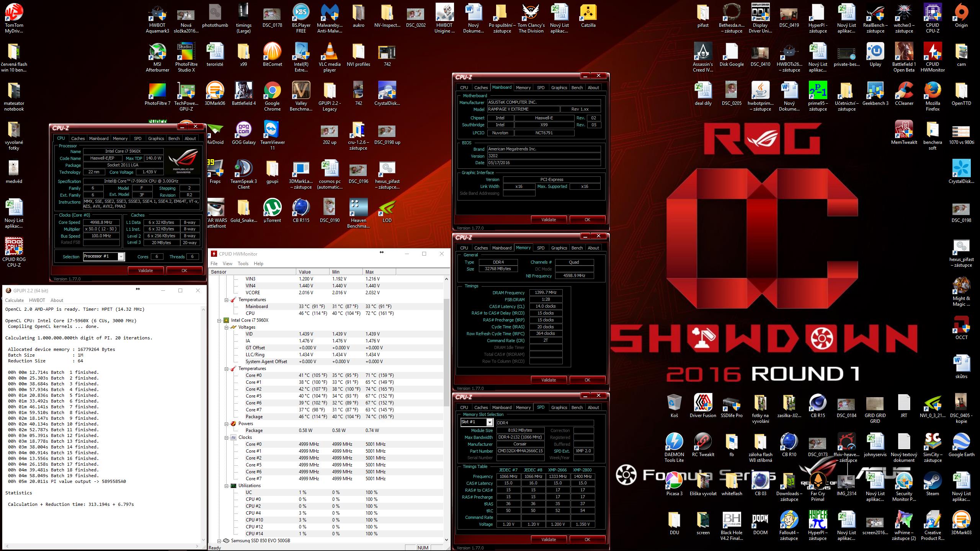Click OK in the Memory CPU-Z window
980x551 pixels.
(x=587, y=380)
